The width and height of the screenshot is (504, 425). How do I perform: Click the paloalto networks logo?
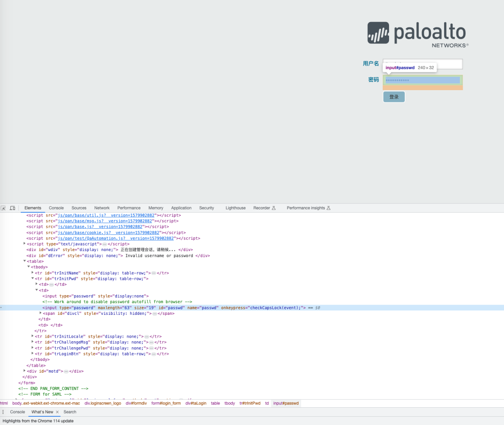(x=418, y=35)
